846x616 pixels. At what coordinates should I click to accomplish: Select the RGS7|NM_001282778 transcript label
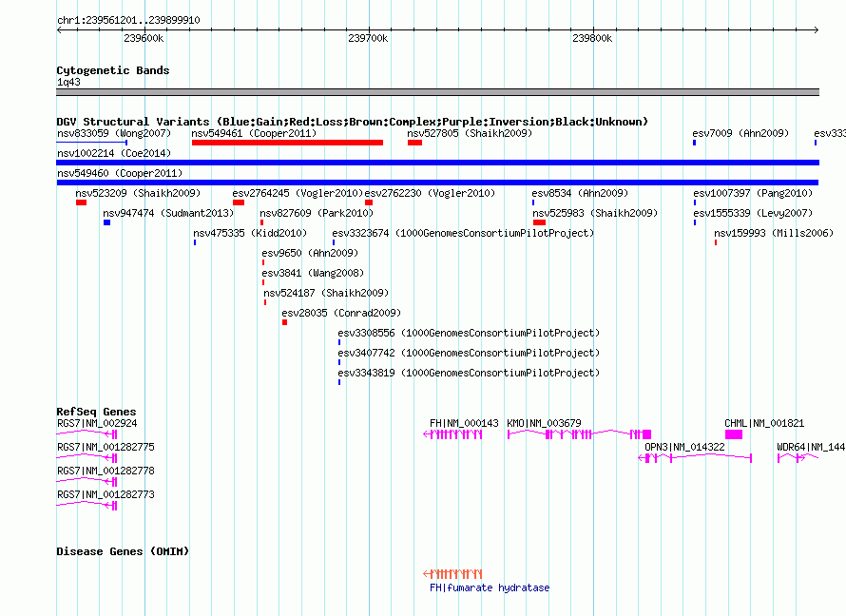(x=106, y=471)
